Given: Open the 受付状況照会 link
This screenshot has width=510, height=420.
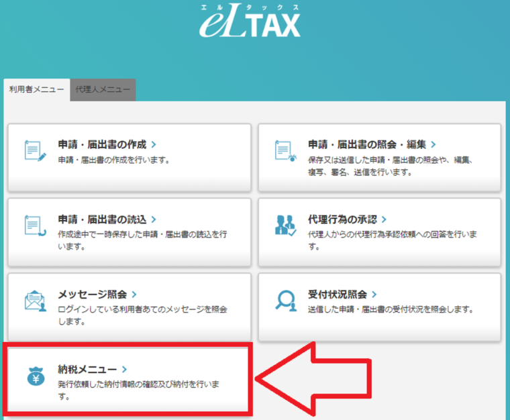Looking at the screenshot, I should (338, 295).
